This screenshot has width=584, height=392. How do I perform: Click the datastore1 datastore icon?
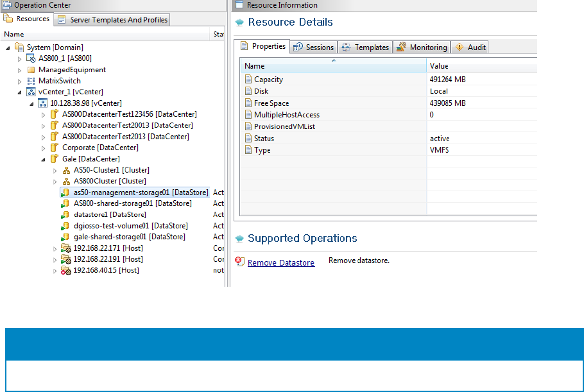pos(65,214)
